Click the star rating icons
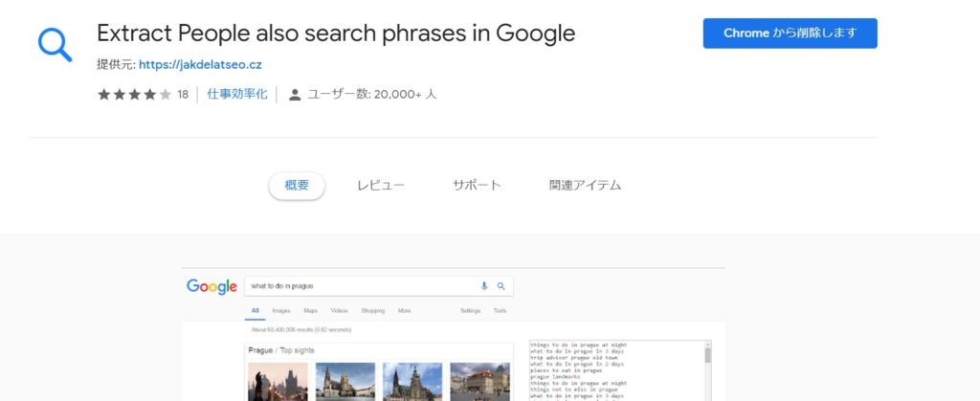This screenshot has width=980, height=401. (134, 95)
